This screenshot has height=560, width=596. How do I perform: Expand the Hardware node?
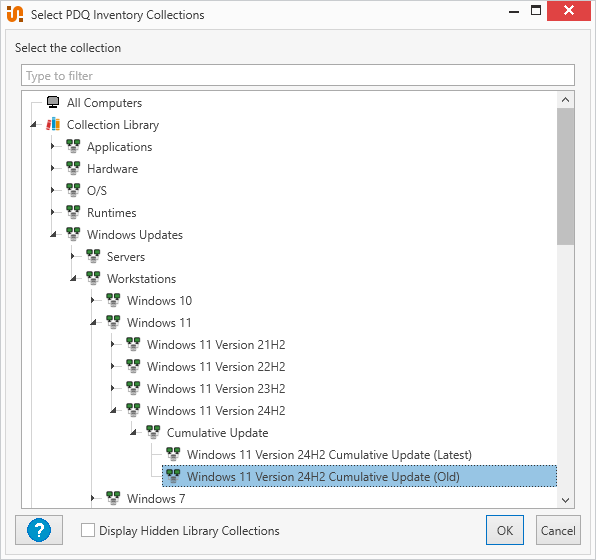pyautogui.click(x=53, y=168)
